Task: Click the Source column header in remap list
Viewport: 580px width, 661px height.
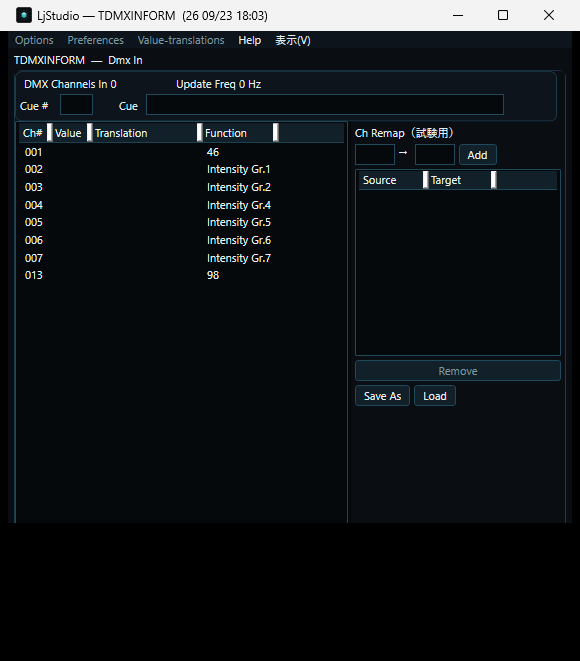Action: [x=391, y=180]
